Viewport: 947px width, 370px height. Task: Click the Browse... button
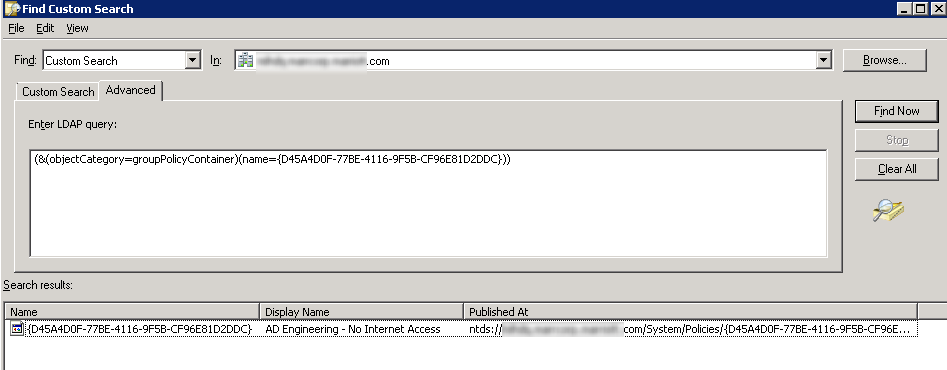(884, 60)
